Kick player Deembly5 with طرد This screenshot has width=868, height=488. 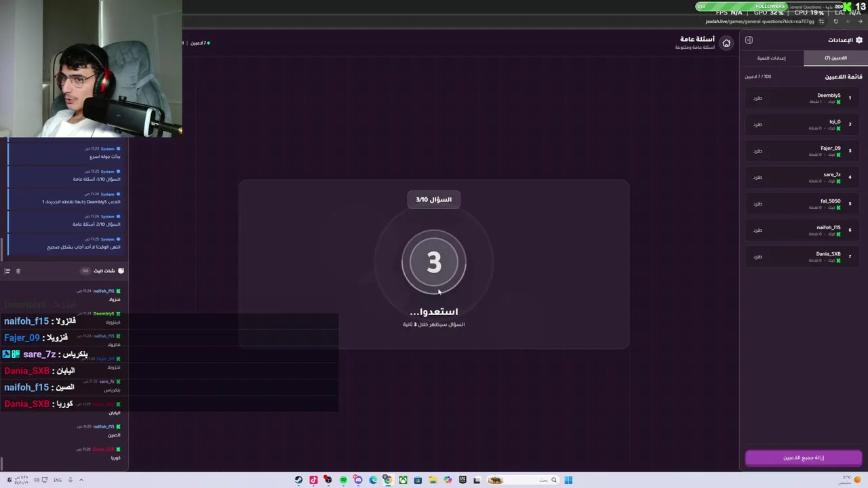coord(757,98)
